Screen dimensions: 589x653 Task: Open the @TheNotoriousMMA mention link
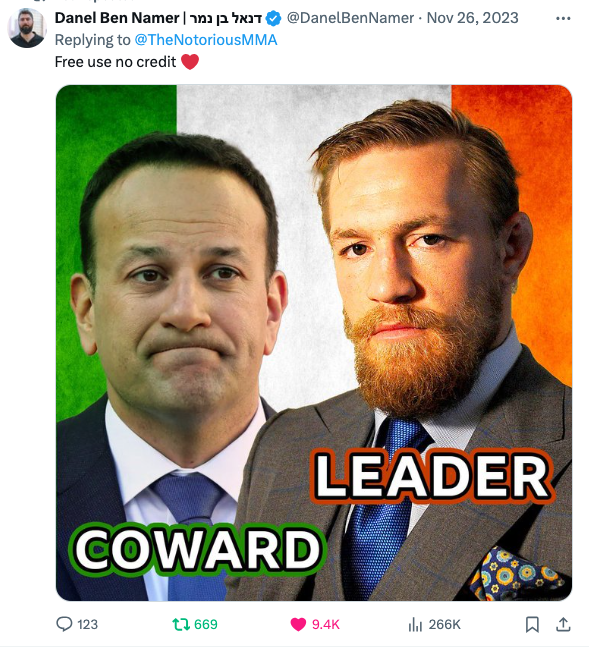[x=206, y=40]
